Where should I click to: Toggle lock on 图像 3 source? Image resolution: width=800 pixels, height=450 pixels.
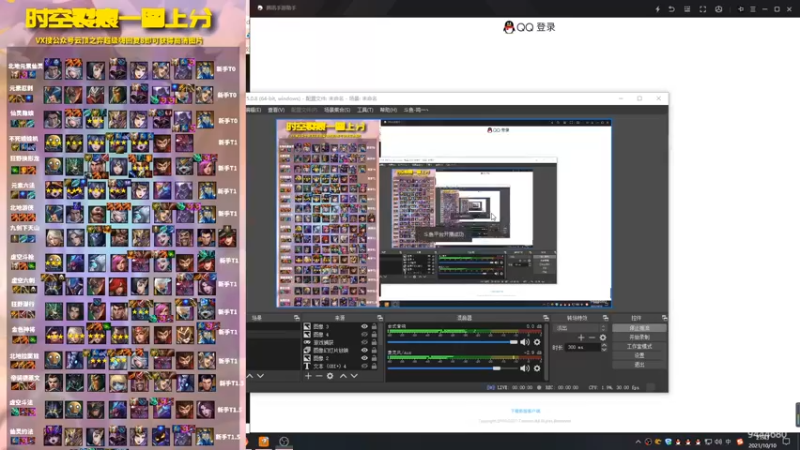pyautogui.click(x=374, y=327)
